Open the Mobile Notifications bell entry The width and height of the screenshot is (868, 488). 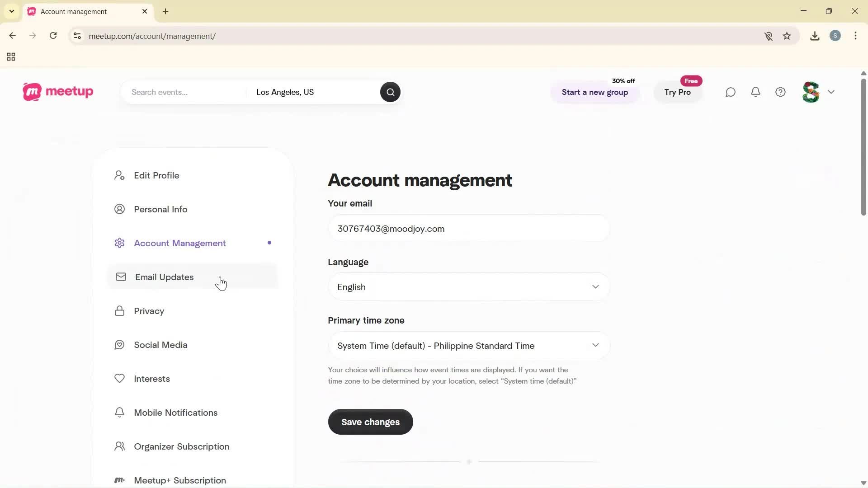[x=175, y=413]
